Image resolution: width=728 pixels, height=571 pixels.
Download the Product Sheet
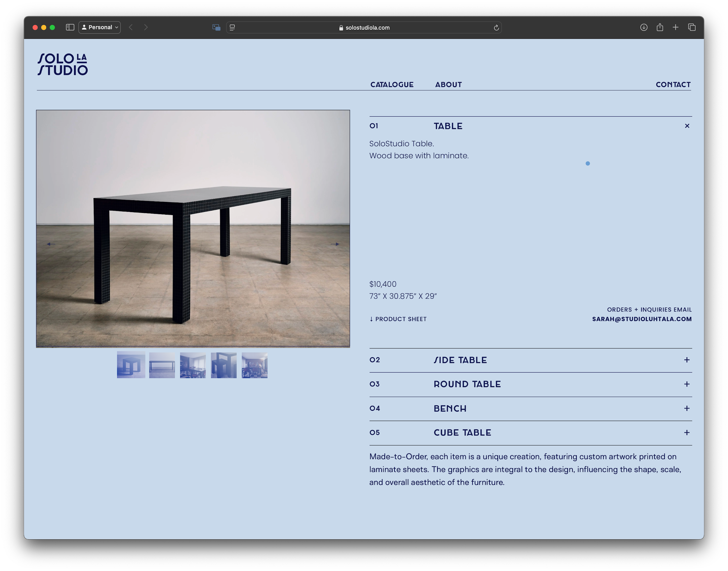[397, 319]
